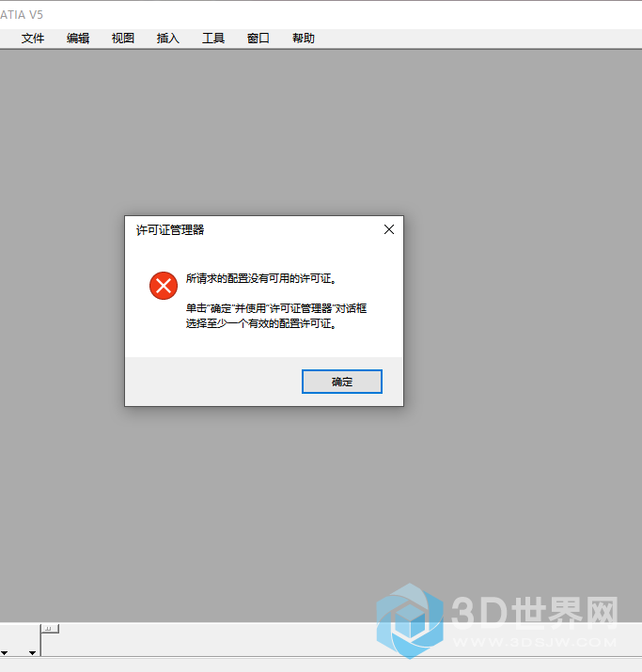Open the 帮助 menu
Screen dimensions: 642x672
304,39
